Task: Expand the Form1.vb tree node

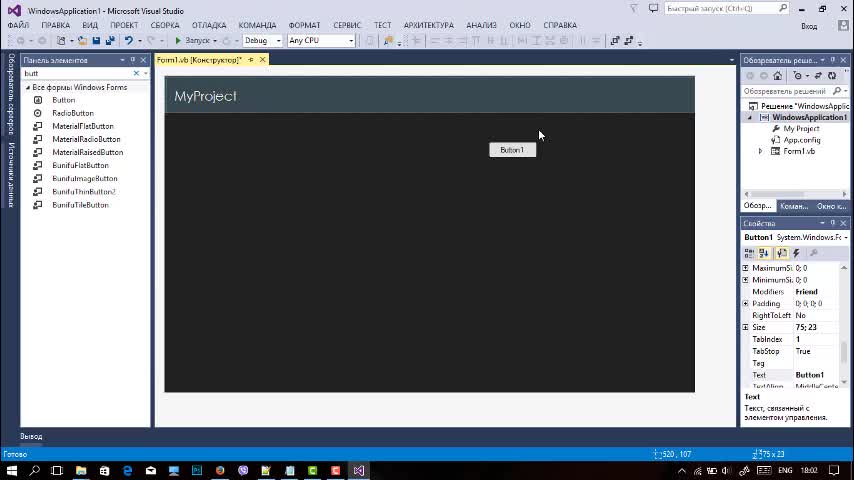Action: coord(761,151)
